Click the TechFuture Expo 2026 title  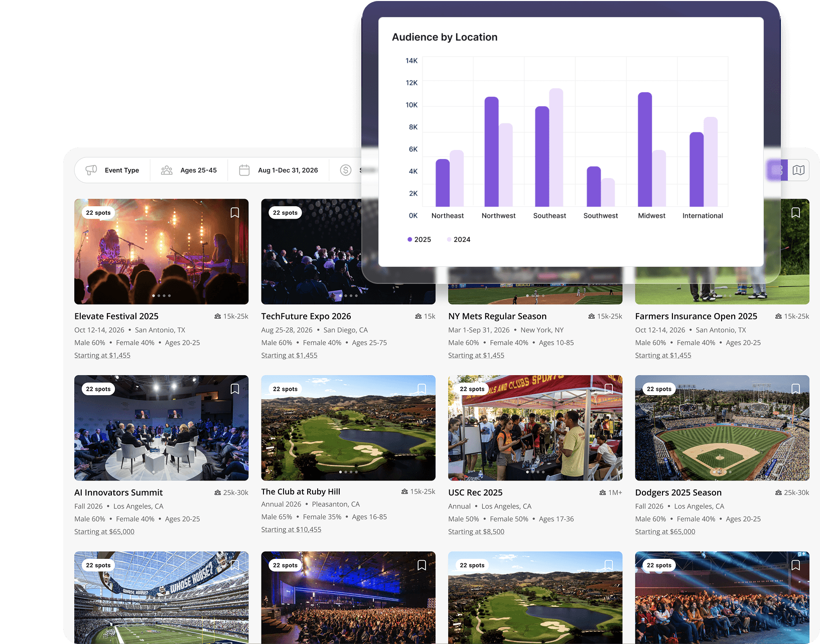306,316
